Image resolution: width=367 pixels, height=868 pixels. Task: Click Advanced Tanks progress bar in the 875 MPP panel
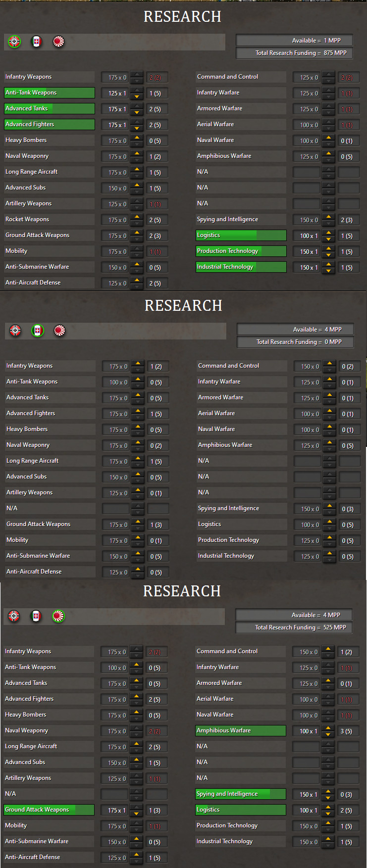50,108
